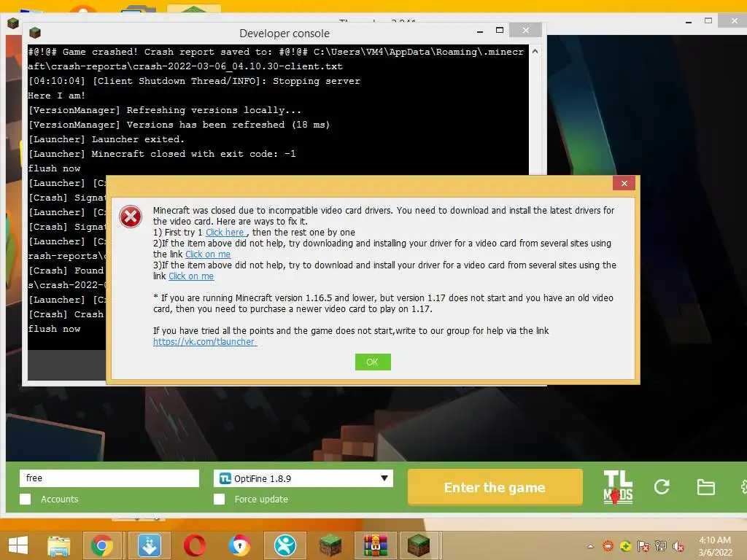Open 'Click on me' link in step 3
The width and height of the screenshot is (747, 560).
191,276
